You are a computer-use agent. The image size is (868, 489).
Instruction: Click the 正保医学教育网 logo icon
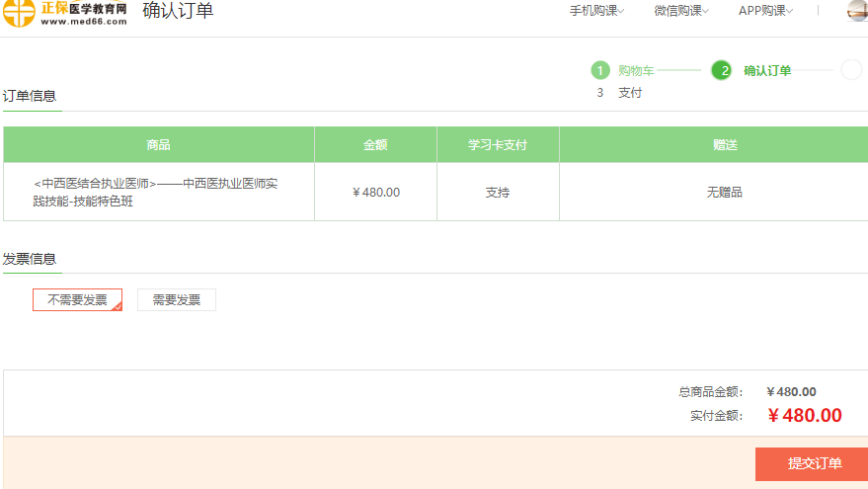tap(20, 14)
